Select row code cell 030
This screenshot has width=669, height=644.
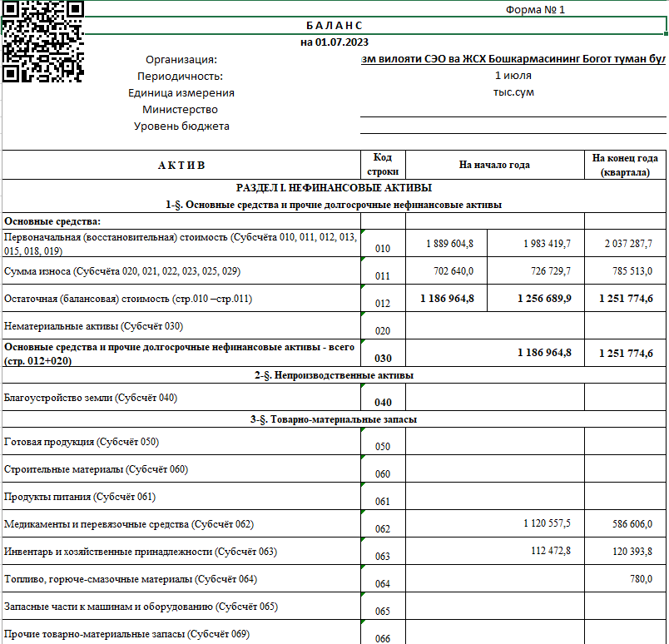coord(383,353)
